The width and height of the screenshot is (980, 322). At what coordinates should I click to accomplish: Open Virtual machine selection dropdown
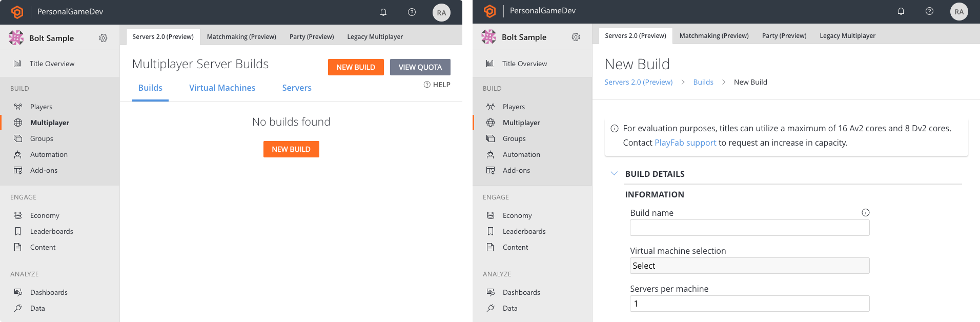(749, 266)
